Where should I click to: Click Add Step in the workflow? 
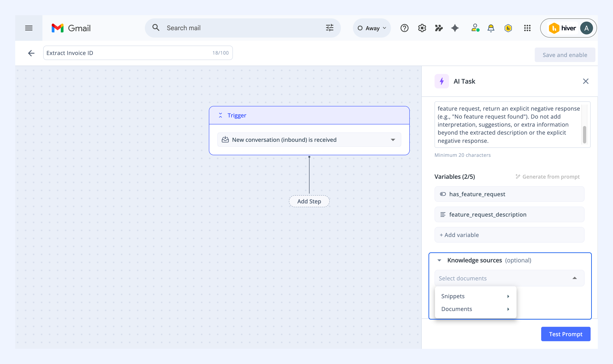tap(309, 201)
